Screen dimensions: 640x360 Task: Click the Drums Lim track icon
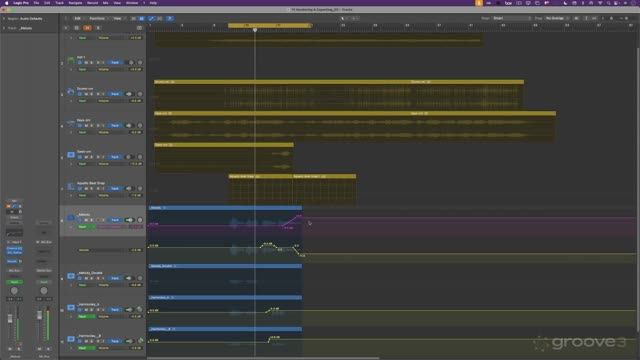71,92
